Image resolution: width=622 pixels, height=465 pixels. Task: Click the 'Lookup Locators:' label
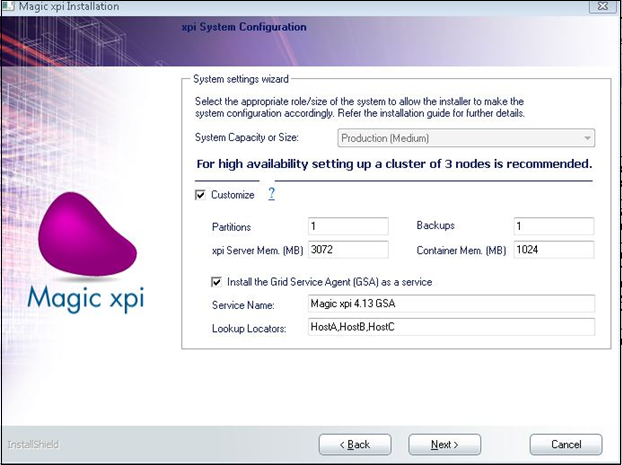[249, 329]
